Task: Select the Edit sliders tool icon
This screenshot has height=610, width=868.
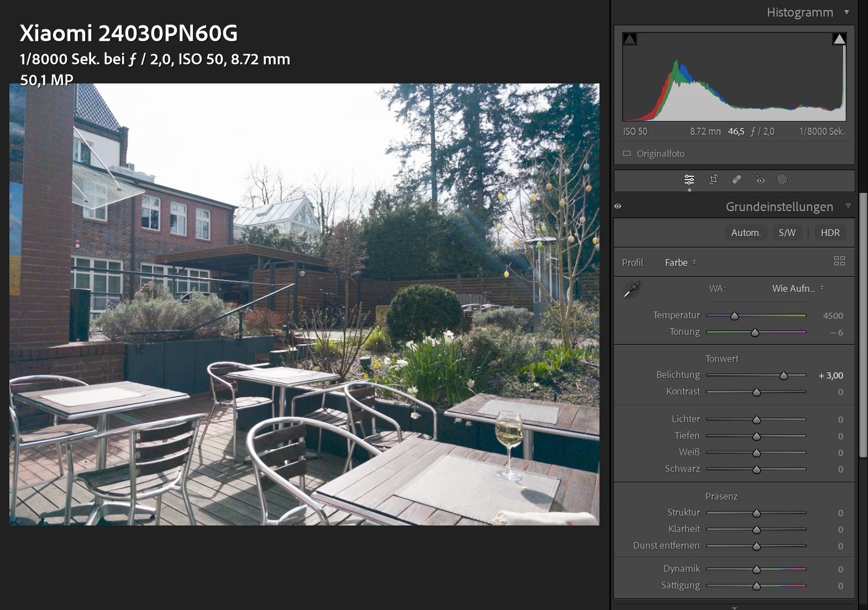Action: [x=689, y=180]
